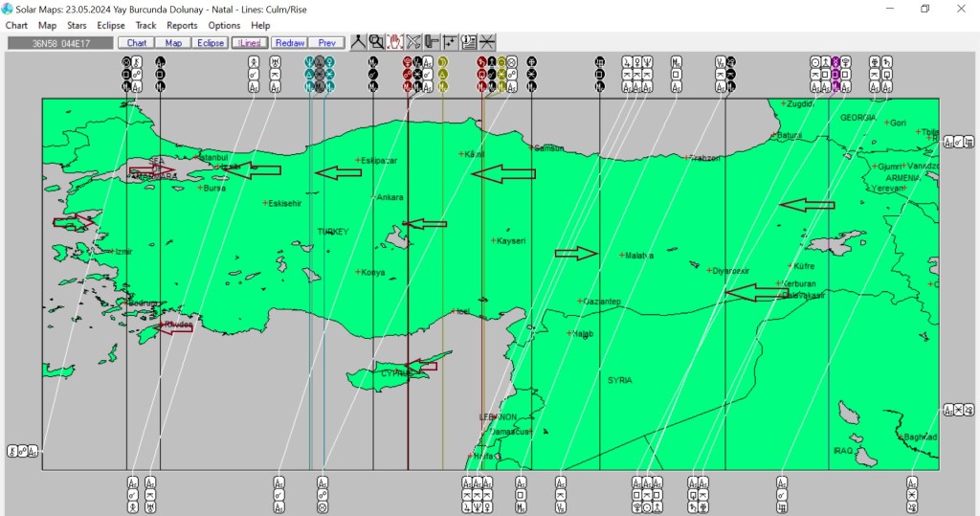Click the Map toolbar button
Screen dimensions: 980x516
click(x=173, y=43)
